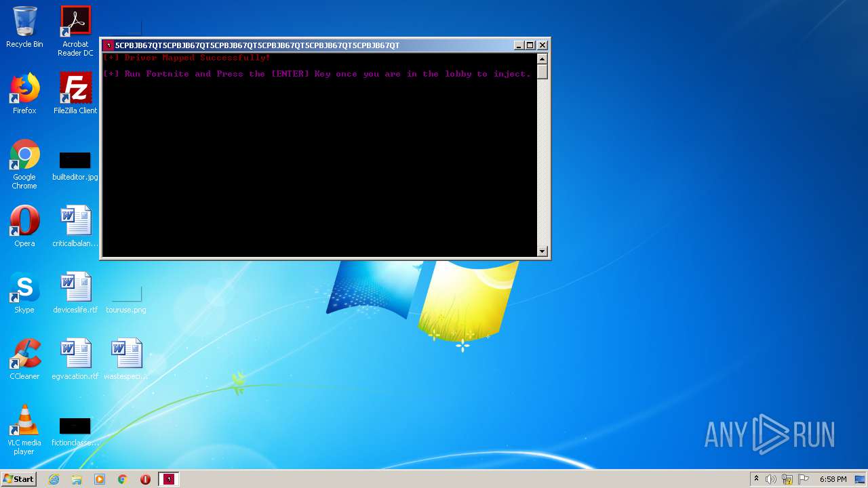Image resolution: width=868 pixels, height=488 pixels.
Task: Open the clock showing 6:58 PM
Action: 833,479
